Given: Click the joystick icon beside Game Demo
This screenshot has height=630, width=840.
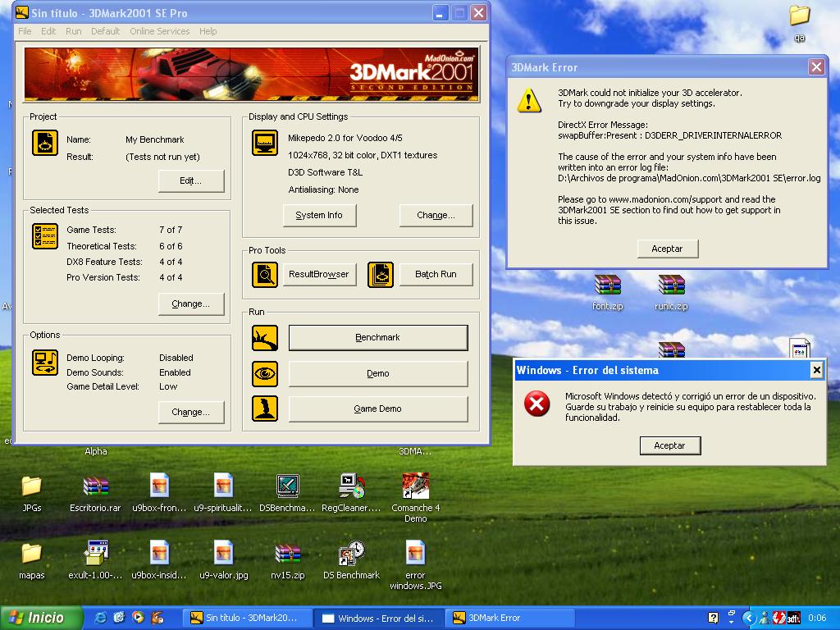Looking at the screenshot, I should (265, 409).
